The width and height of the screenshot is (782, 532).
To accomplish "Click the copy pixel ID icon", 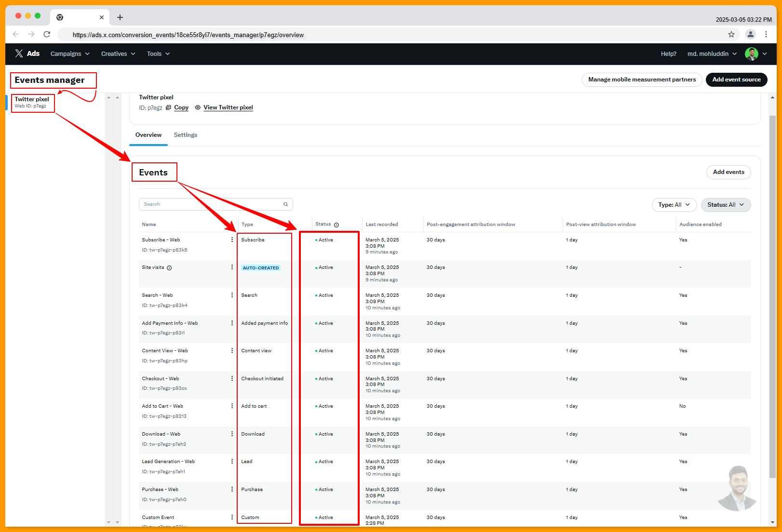I will [x=168, y=107].
